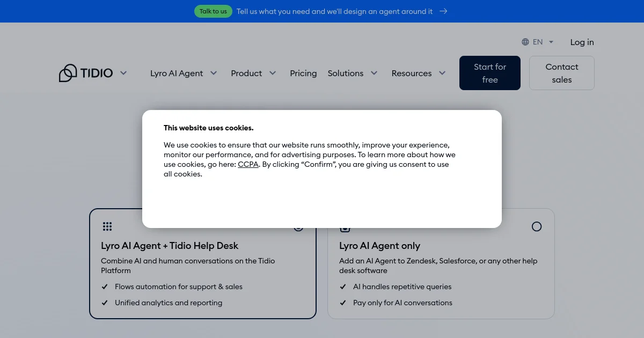
Task: Click the checkmark beside AI handles repetitive queries
Action: (343, 286)
